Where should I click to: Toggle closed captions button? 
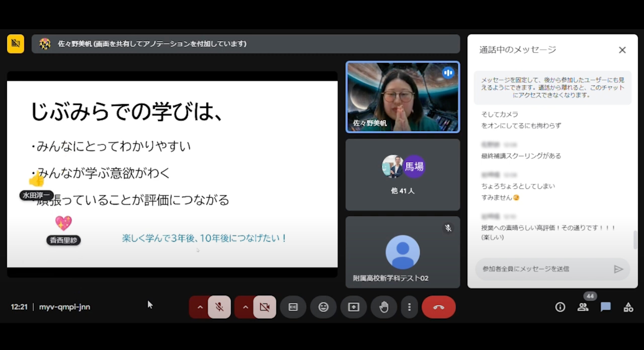293,307
